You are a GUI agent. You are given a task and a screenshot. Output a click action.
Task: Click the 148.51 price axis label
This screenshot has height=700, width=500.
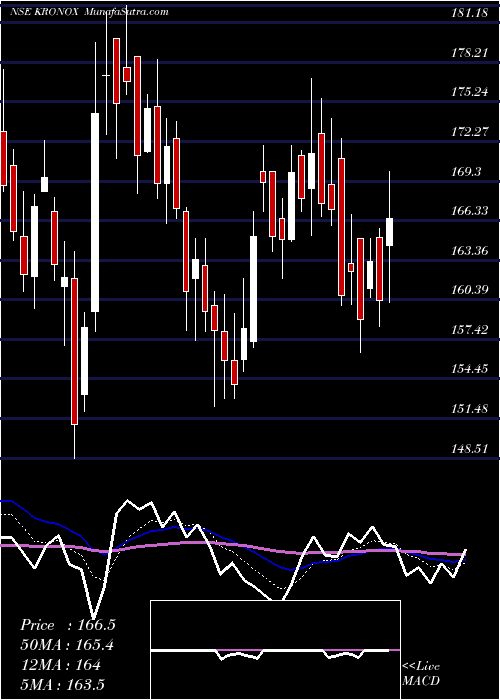click(468, 449)
